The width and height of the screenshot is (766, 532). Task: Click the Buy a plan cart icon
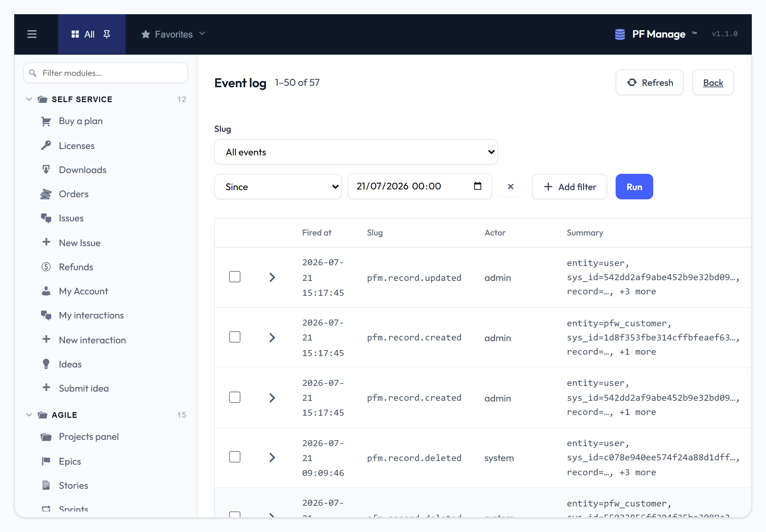click(x=46, y=121)
